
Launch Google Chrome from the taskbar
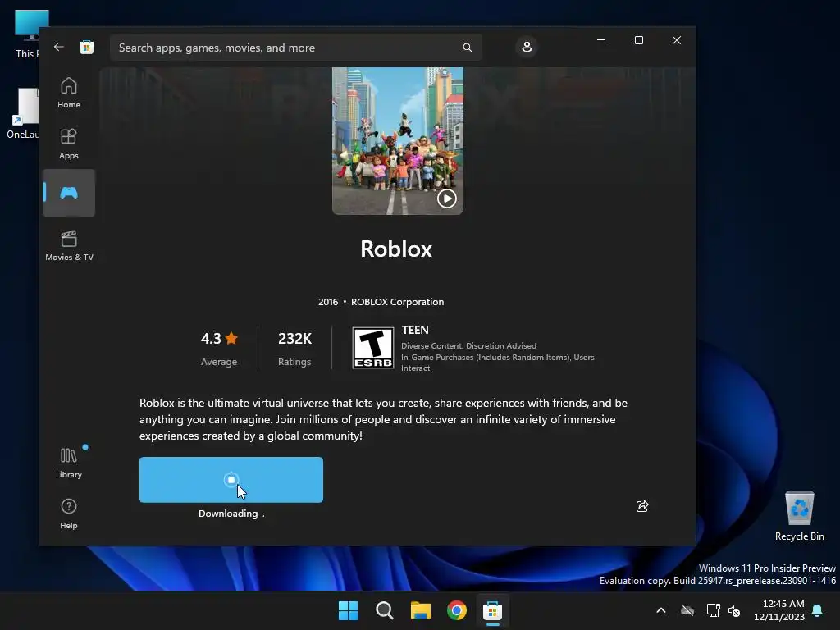(x=456, y=610)
